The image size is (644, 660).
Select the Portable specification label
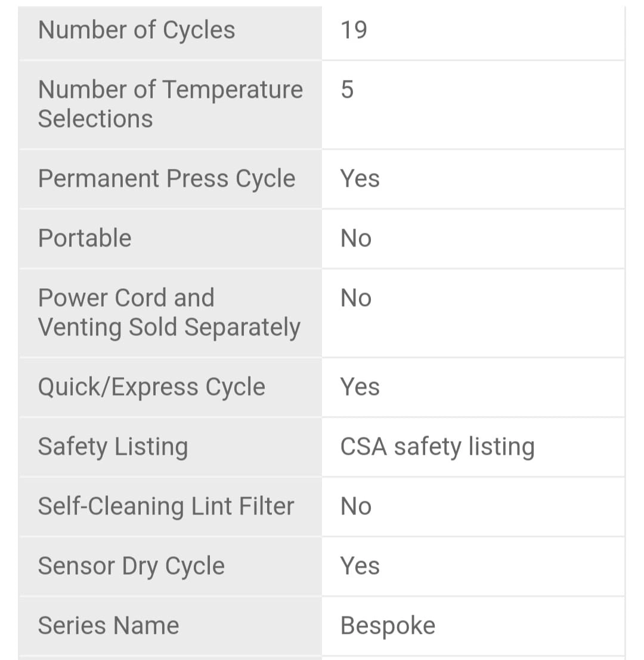coord(85,238)
